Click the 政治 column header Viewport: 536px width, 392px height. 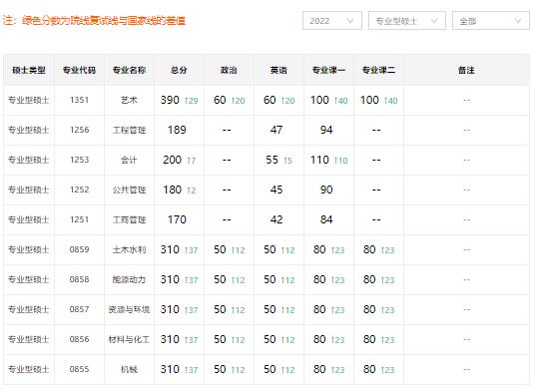click(229, 71)
